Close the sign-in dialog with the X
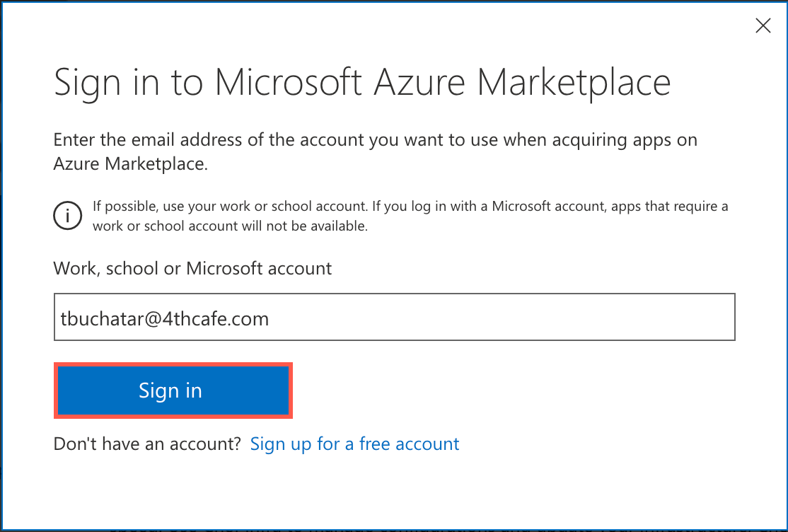Image resolution: width=788 pixels, height=532 pixels. 763,26
